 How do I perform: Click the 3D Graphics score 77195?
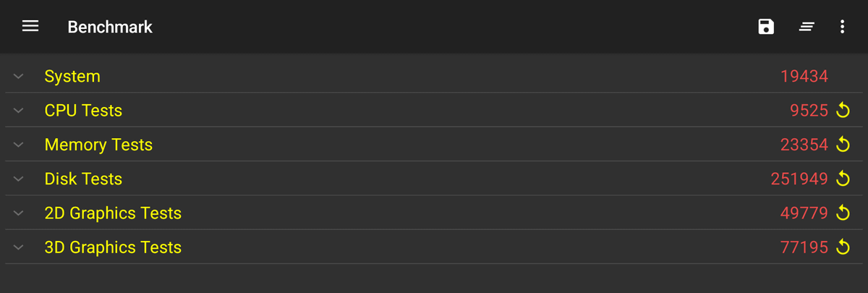(804, 247)
